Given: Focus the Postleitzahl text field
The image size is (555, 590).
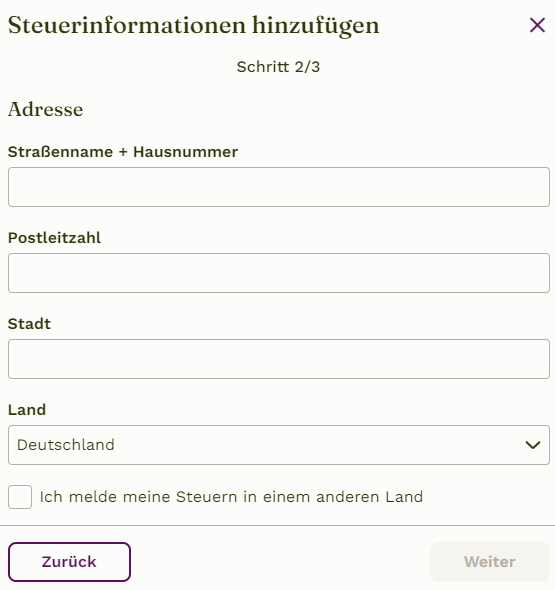Looking at the screenshot, I should click(x=279, y=273).
